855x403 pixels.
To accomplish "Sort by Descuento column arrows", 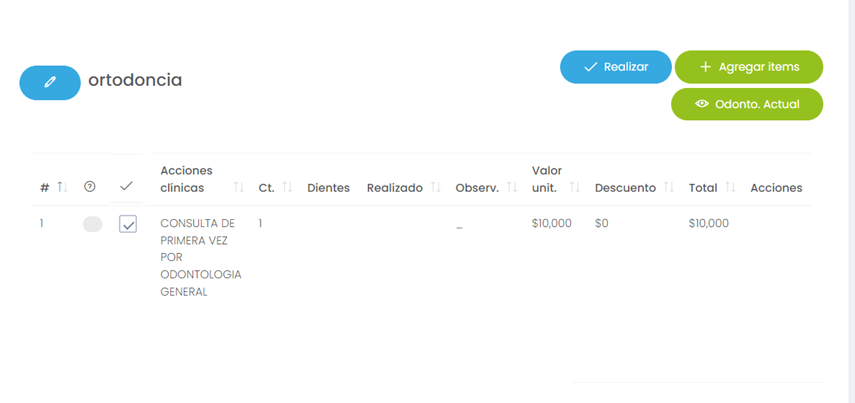I will pos(670,187).
